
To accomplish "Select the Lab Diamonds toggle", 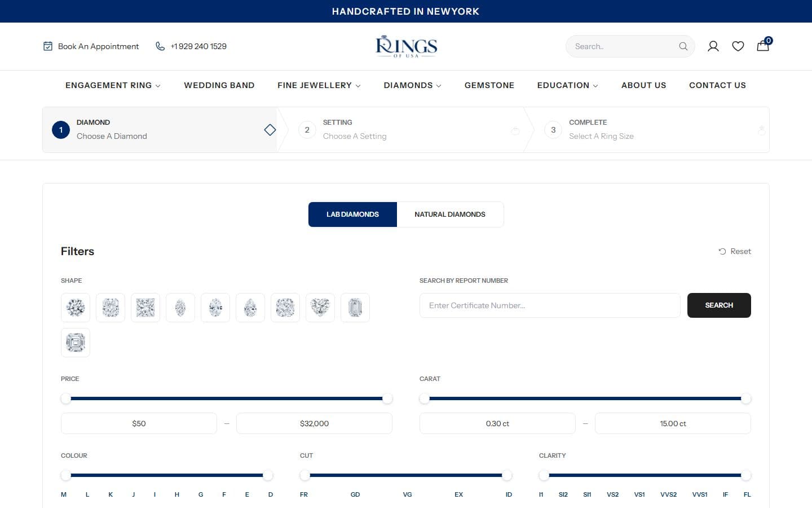I will (352, 214).
